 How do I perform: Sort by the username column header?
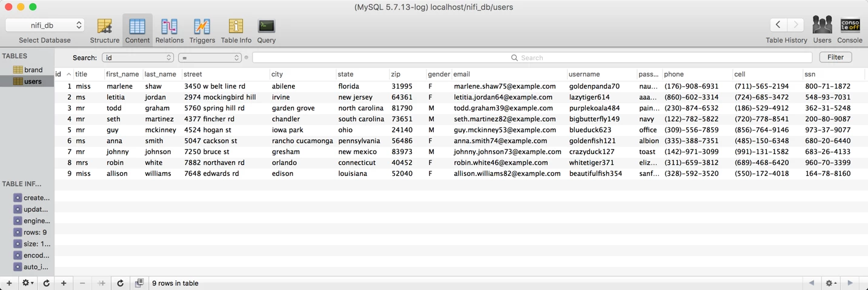click(602, 74)
